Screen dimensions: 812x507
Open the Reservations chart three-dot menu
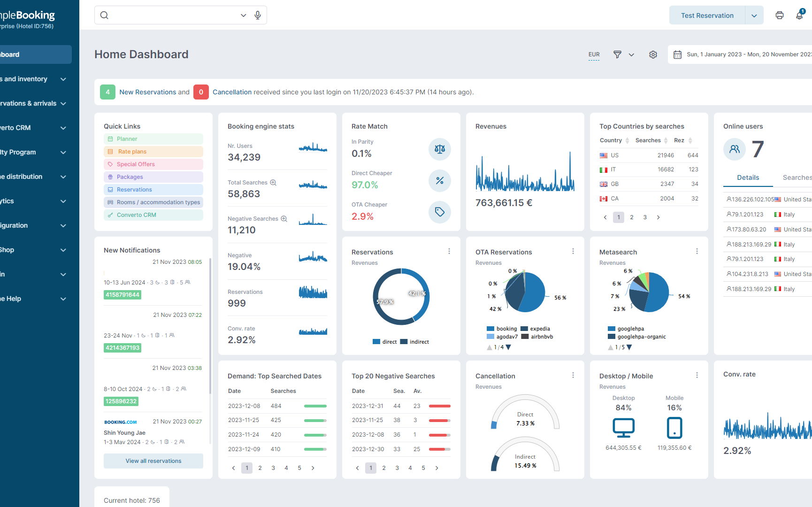[449, 252]
